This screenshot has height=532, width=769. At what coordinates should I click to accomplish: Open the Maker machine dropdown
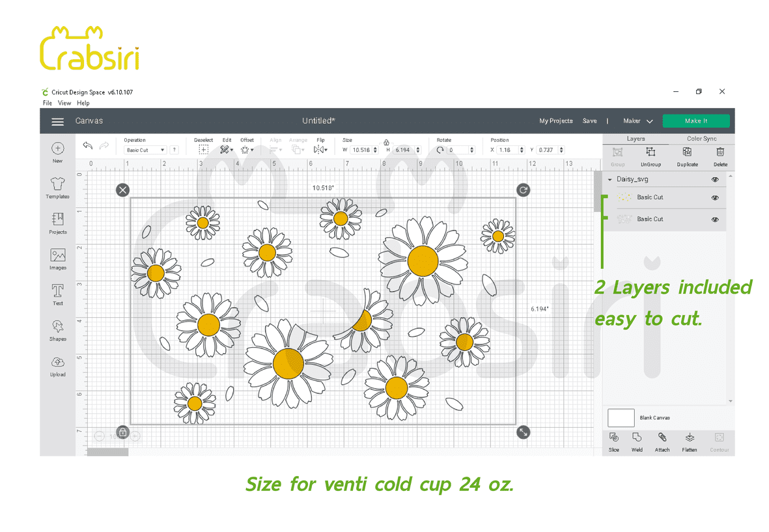[x=637, y=121]
